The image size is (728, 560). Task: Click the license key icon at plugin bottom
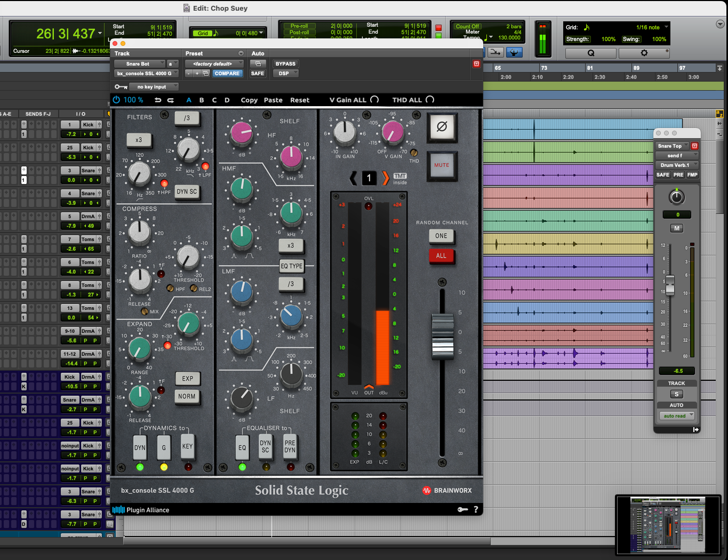tap(463, 509)
